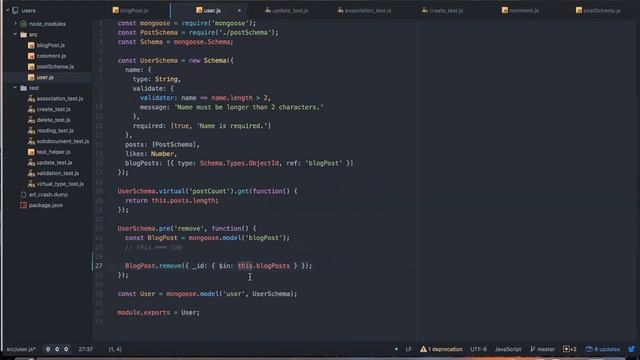Open the 1 deprecation warning
This screenshot has height=360, width=640.
coord(441,349)
